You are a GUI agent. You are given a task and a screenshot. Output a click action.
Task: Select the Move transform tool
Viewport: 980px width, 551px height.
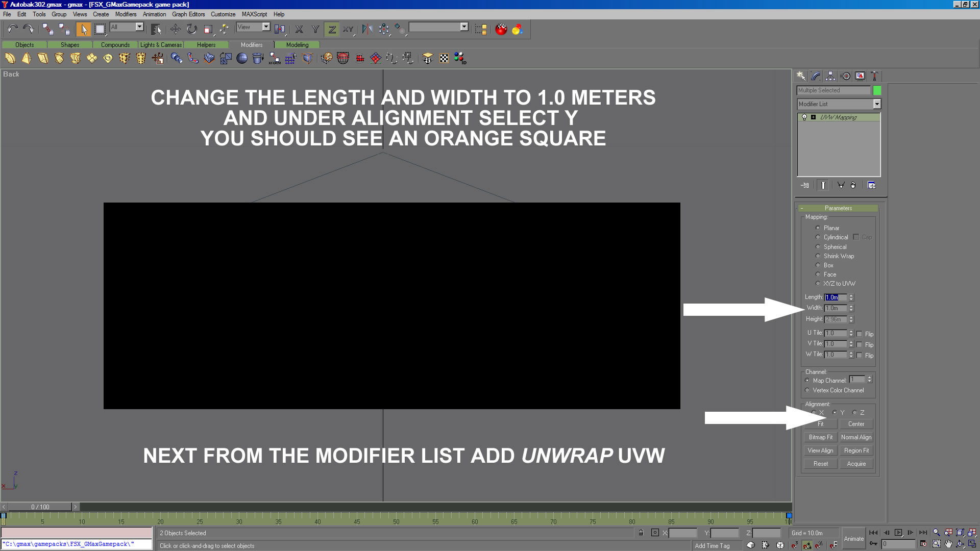[175, 29]
